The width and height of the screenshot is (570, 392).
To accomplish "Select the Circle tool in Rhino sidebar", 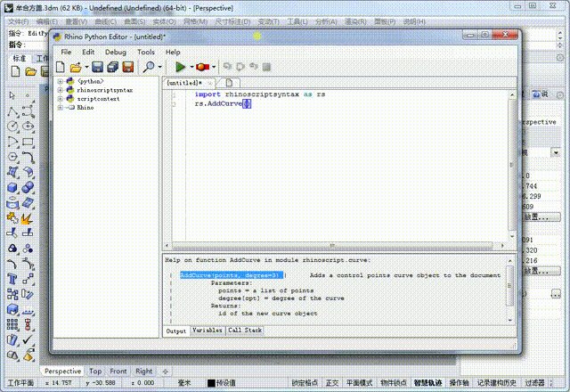I will 12,127.
